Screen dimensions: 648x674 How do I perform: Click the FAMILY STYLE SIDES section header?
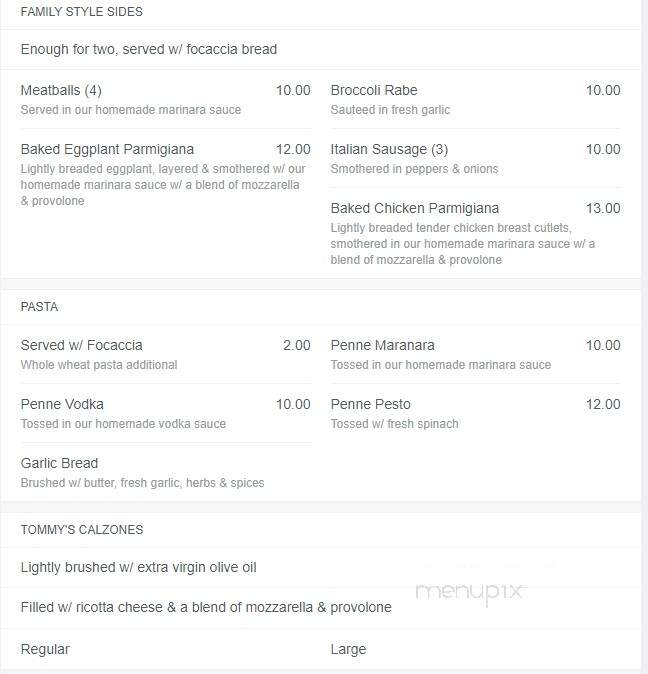point(82,12)
